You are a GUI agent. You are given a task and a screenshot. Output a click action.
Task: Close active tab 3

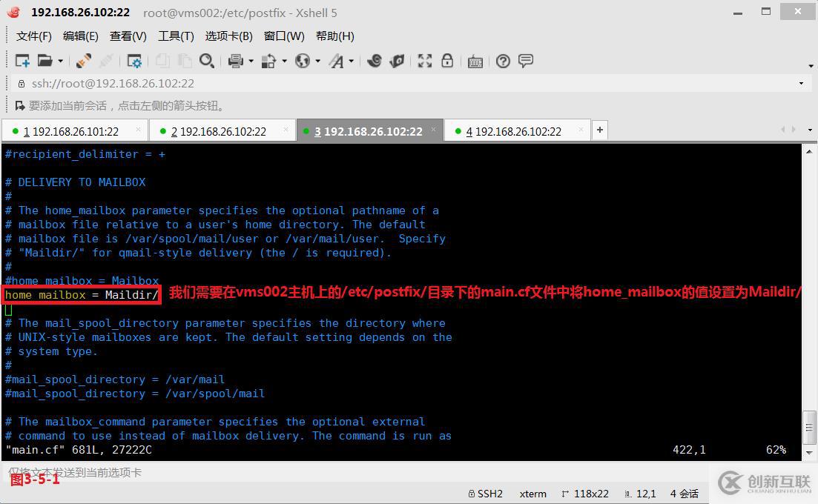click(434, 129)
